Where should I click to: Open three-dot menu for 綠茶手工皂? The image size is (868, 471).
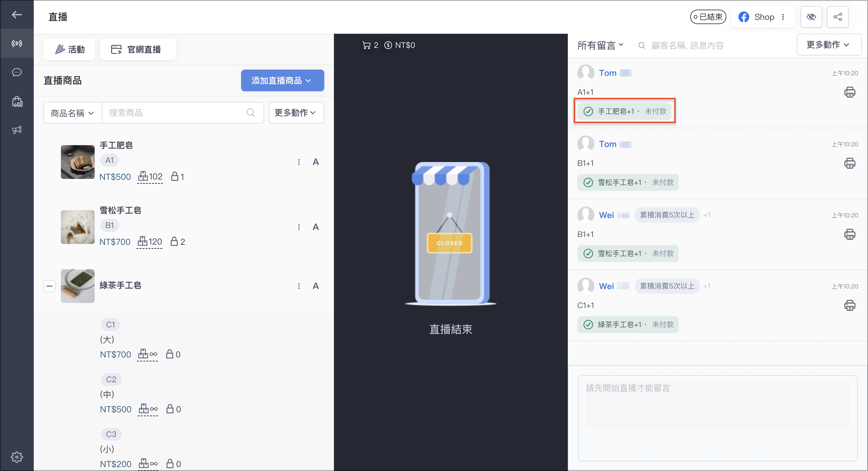[x=299, y=286]
